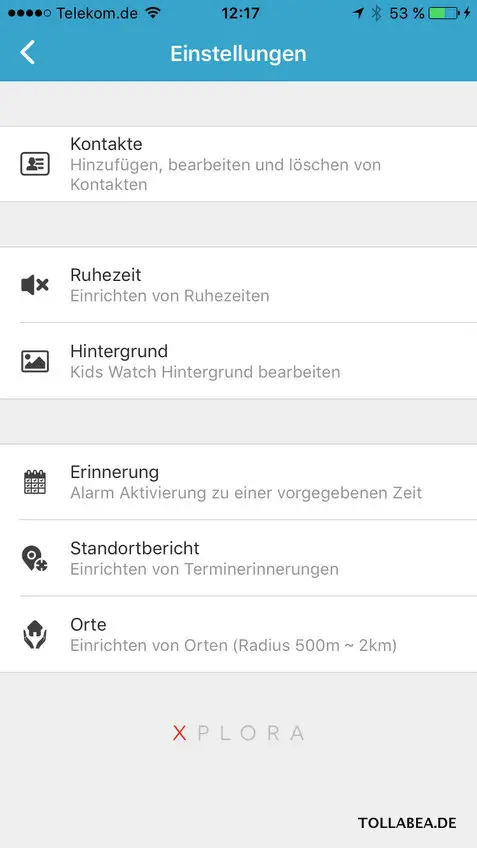Click the contact card icon
Viewport: 477px width, 848px height.
35,164
